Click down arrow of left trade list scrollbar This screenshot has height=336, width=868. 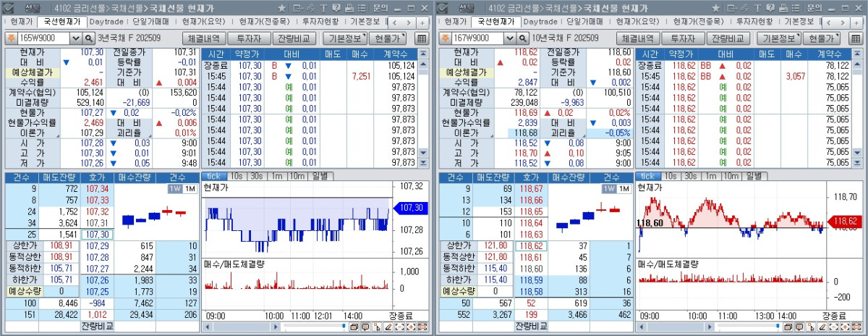point(424,153)
